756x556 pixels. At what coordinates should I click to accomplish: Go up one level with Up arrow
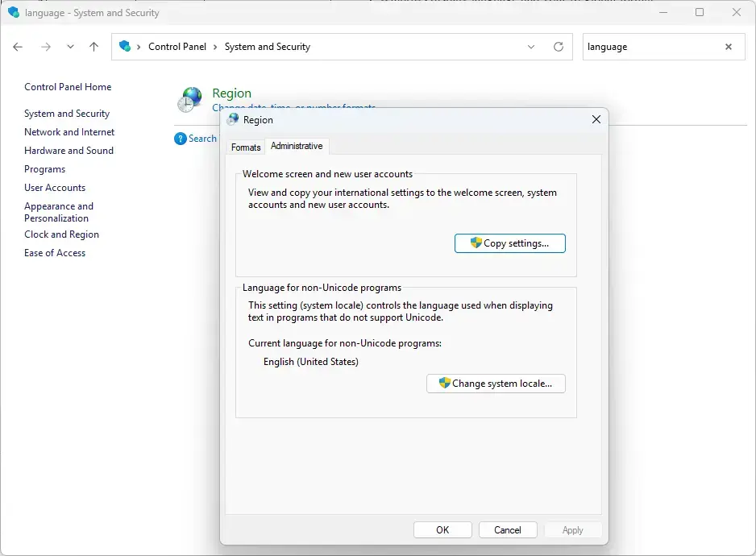point(94,47)
